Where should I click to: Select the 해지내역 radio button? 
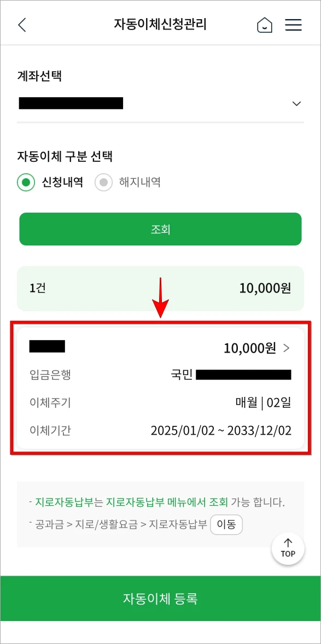tap(104, 183)
